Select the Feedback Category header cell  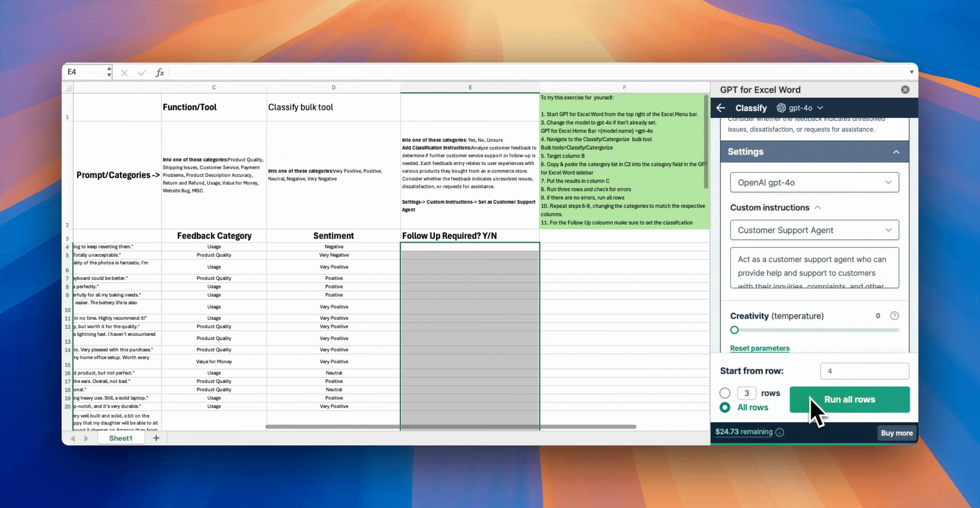[214, 236]
